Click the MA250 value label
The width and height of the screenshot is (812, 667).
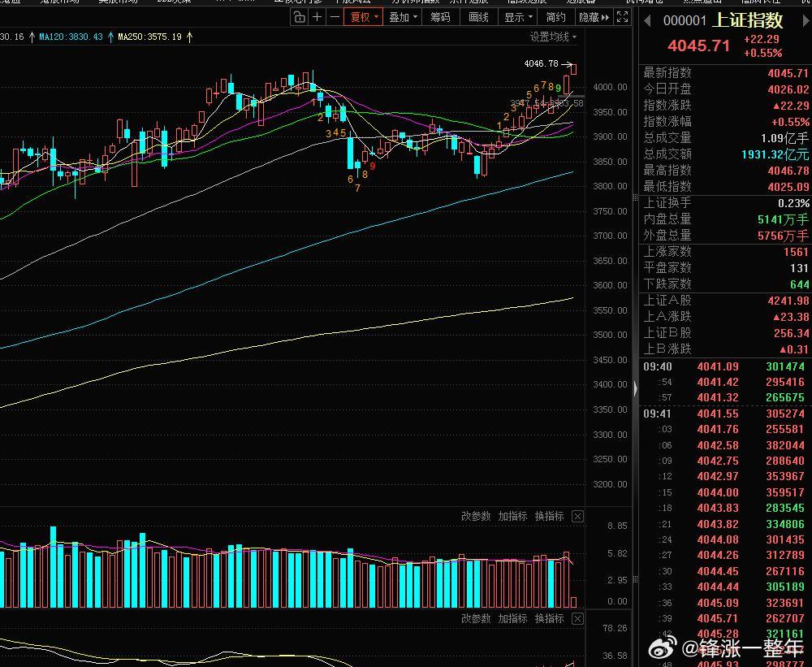[149, 37]
